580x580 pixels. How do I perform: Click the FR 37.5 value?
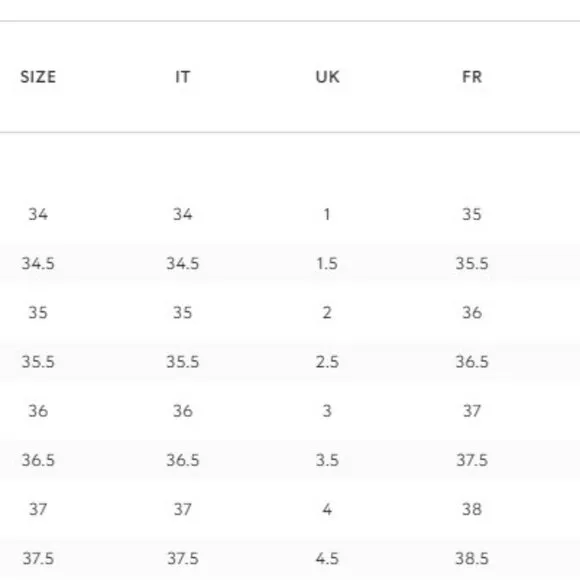pyautogui.click(x=472, y=460)
